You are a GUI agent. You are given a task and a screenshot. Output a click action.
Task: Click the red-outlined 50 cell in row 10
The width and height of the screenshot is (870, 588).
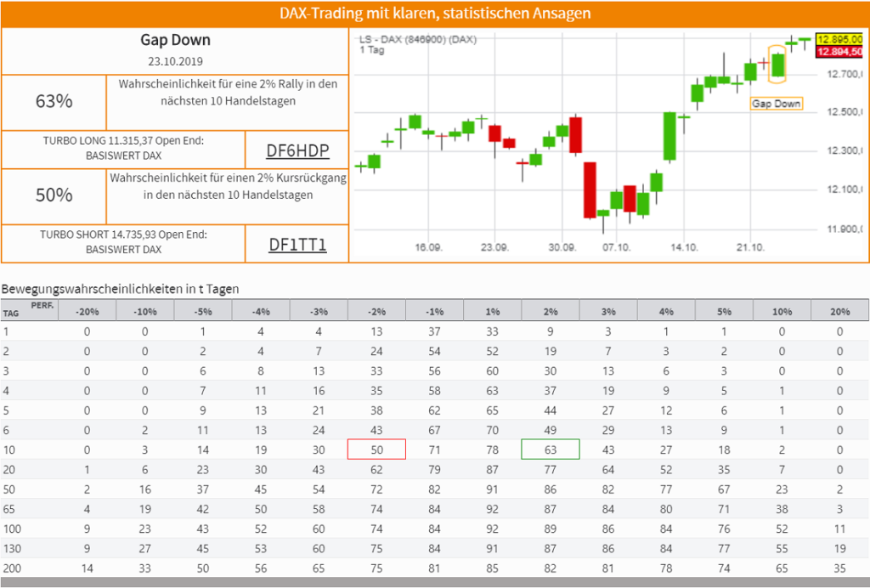376,449
